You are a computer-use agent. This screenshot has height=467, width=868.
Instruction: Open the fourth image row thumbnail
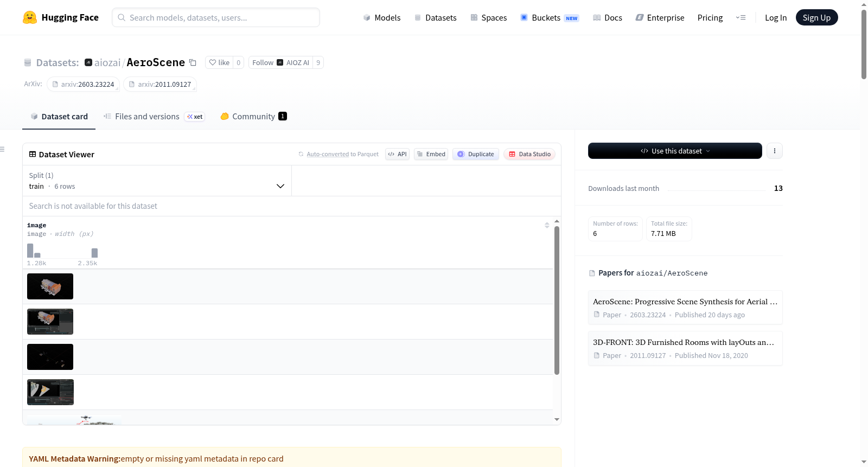(x=50, y=392)
